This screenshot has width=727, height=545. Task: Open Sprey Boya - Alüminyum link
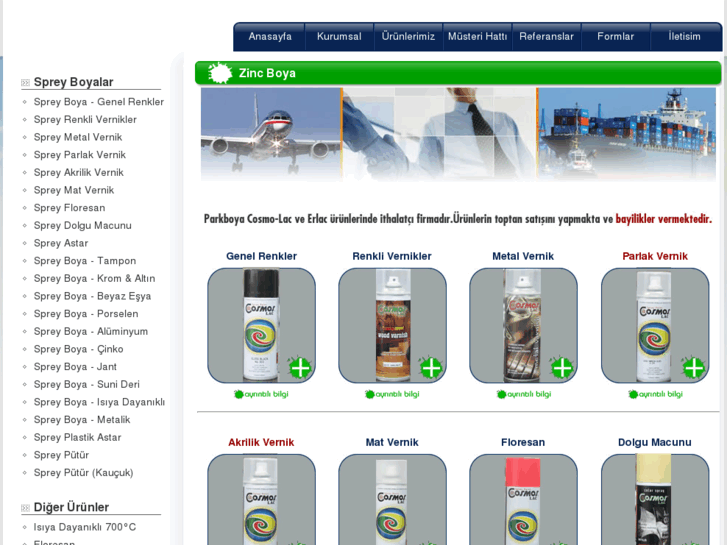point(91,331)
